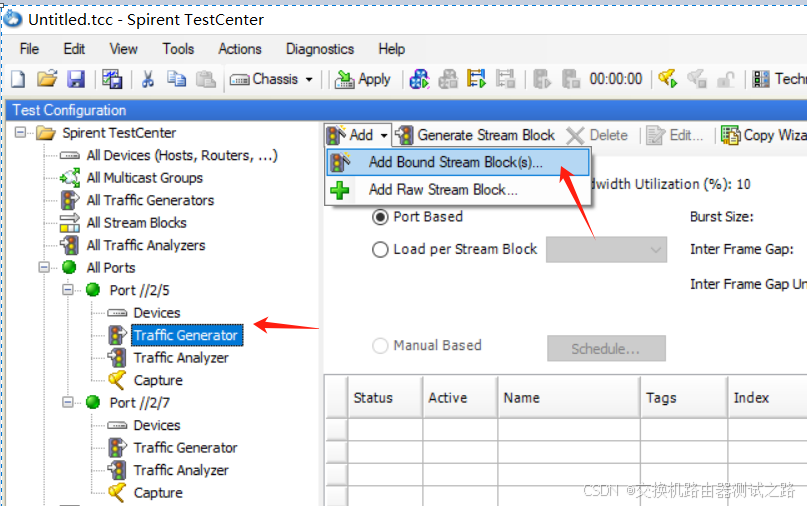Click the Active column header

tap(460, 397)
